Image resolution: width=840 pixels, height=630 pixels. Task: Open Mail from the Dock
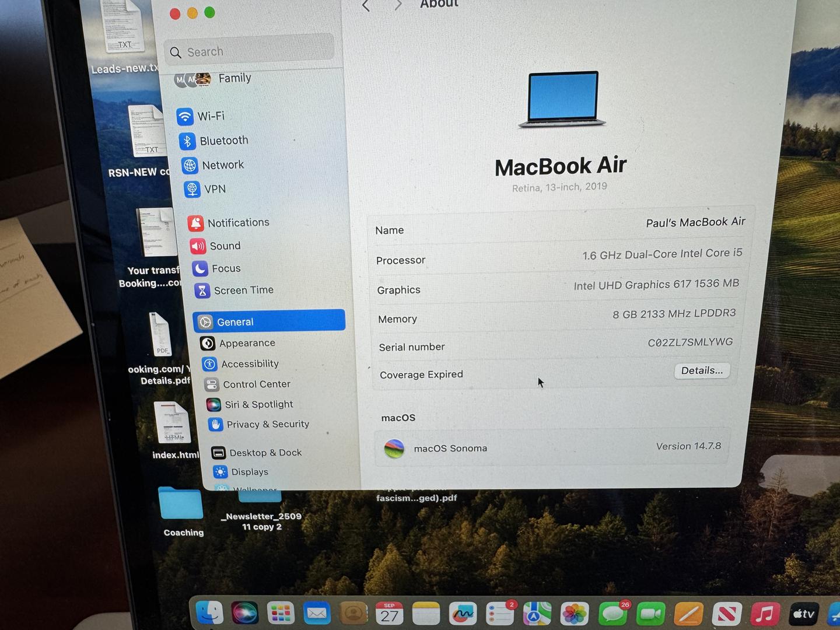coord(317,614)
